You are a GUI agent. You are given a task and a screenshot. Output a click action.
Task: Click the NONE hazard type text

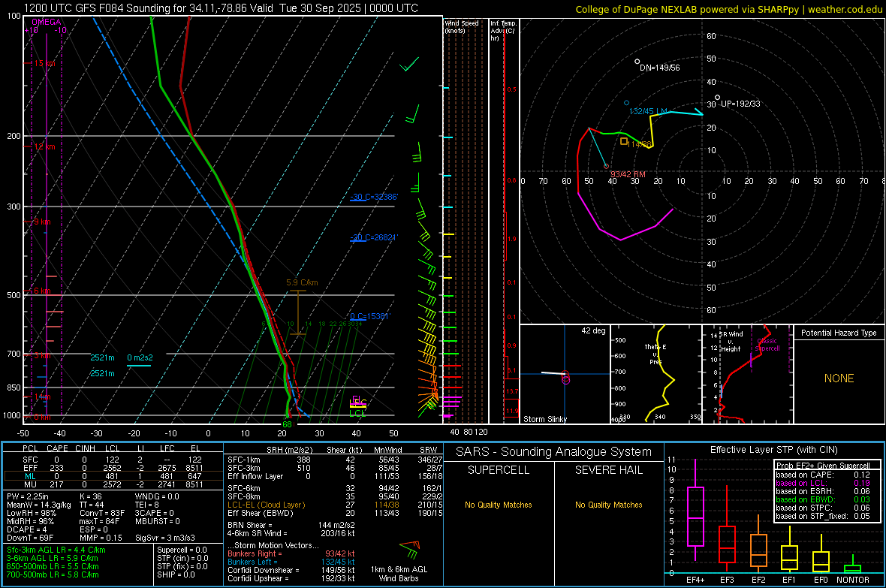[839, 378]
